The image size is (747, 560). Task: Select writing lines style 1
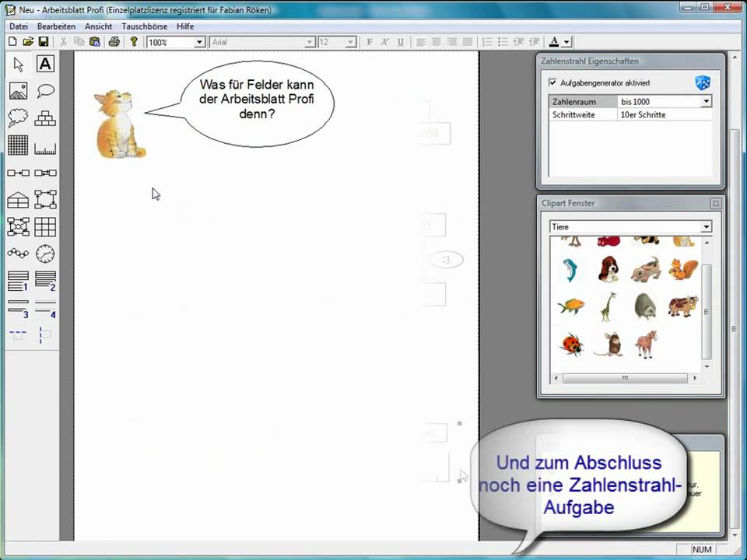pos(18,281)
